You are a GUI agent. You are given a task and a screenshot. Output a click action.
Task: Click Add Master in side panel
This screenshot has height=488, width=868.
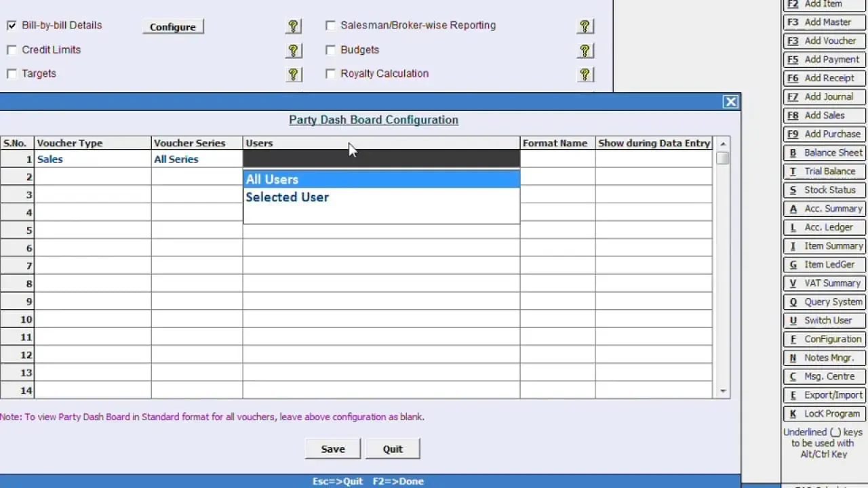[824, 22]
